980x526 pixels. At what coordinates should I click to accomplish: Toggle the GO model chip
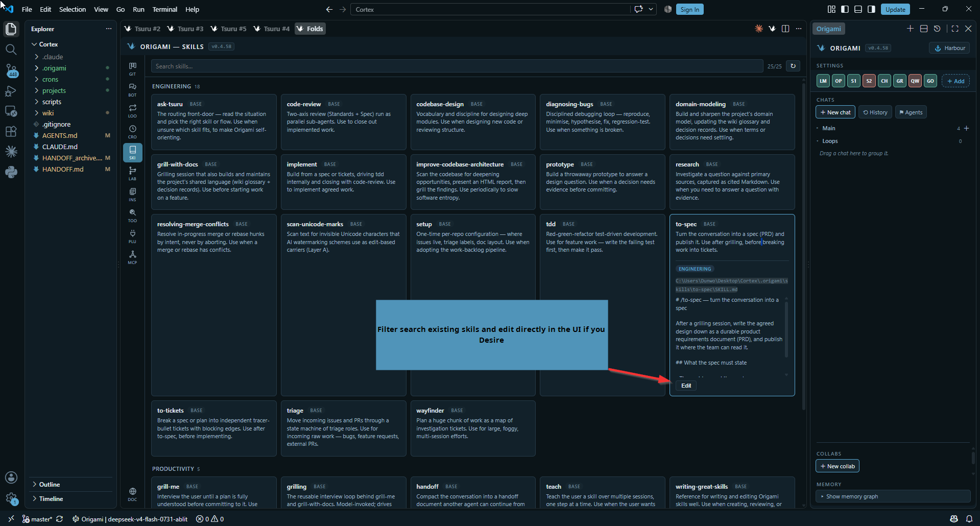[930, 81]
